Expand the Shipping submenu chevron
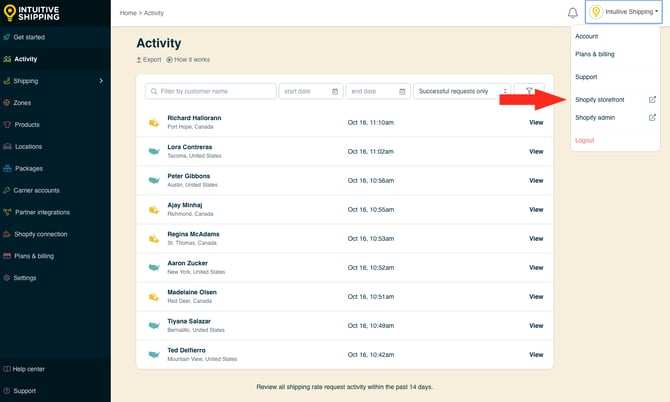This screenshot has height=402, width=670. [x=101, y=81]
